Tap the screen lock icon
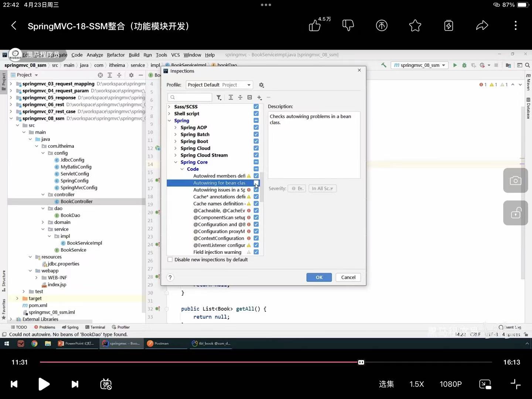Image resolution: width=532 pixels, height=399 pixels. point(515,213)
